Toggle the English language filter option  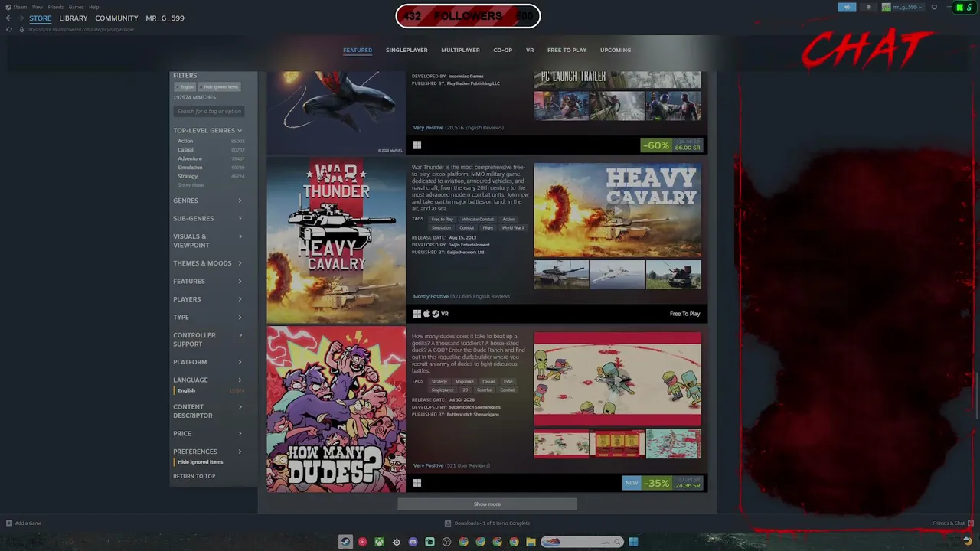[186, 391]
